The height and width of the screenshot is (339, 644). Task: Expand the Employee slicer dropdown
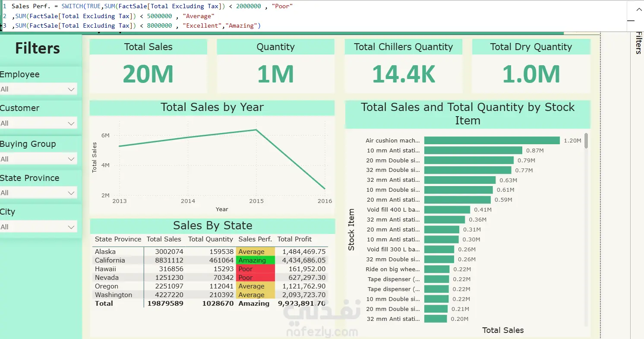[38, 89]
